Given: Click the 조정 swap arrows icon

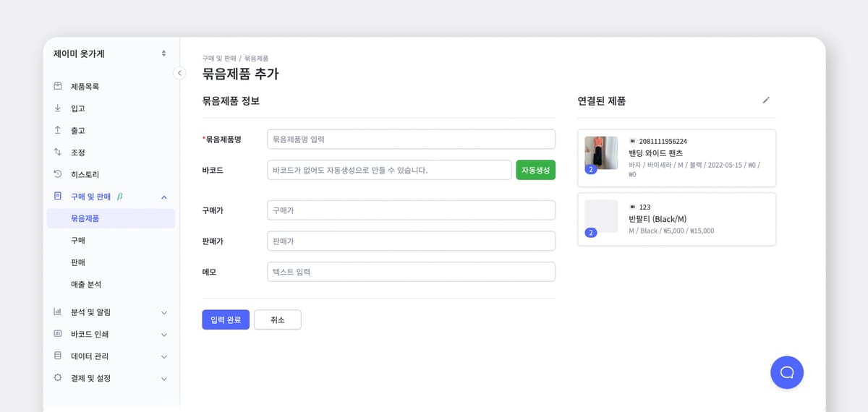Looking at the screenshot, I should pyautogui.click(x=58, y=153).
